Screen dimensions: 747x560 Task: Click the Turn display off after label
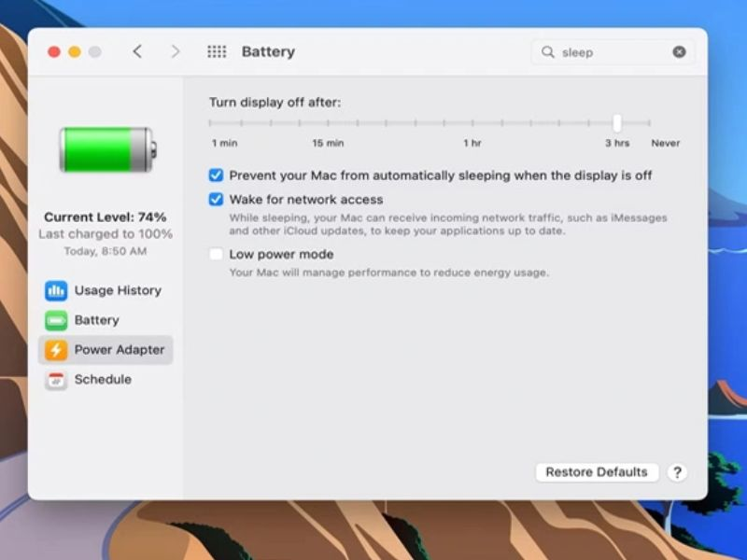(x=275, y=103)
